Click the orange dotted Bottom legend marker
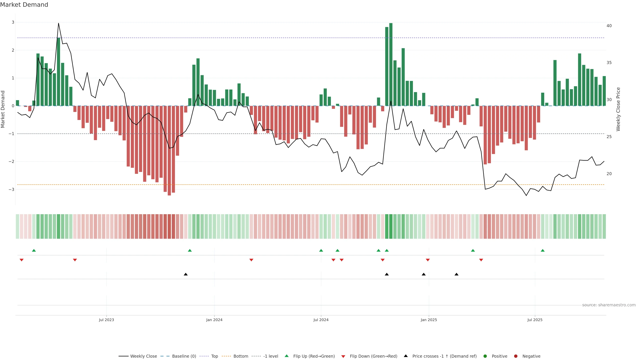 tap(226, 356)
